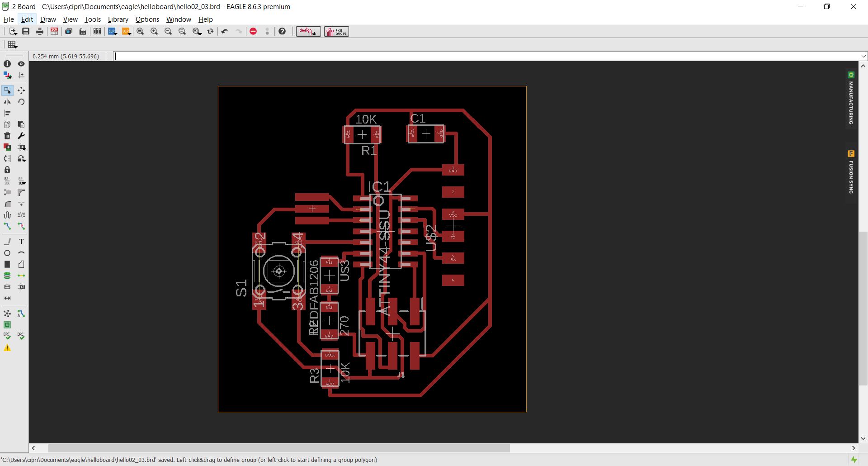The height and width of the screenshot is (466, 868).
Task: Select the Autorouter tool
Action: [21, 314]
